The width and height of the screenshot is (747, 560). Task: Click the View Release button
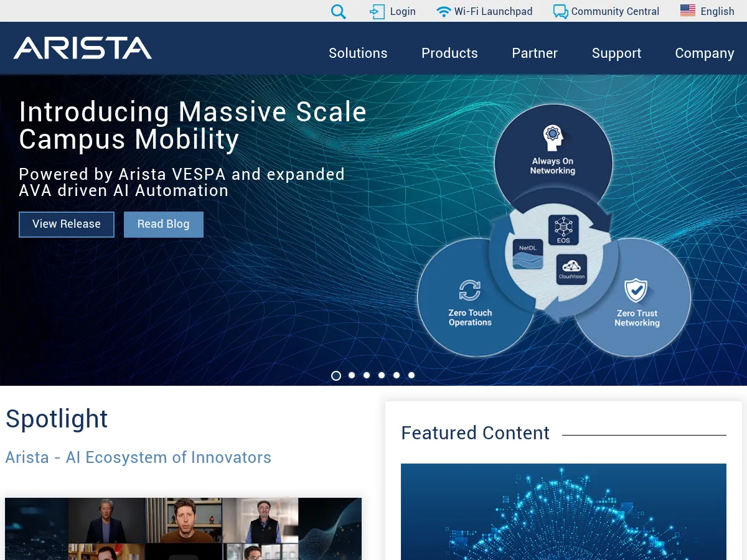point(66,224)
